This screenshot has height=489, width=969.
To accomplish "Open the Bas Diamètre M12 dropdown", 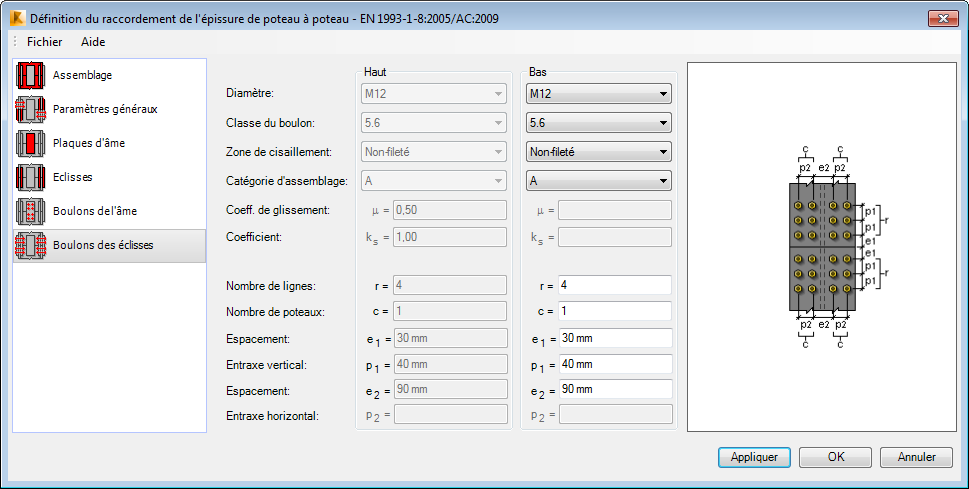I will point(598,95).
